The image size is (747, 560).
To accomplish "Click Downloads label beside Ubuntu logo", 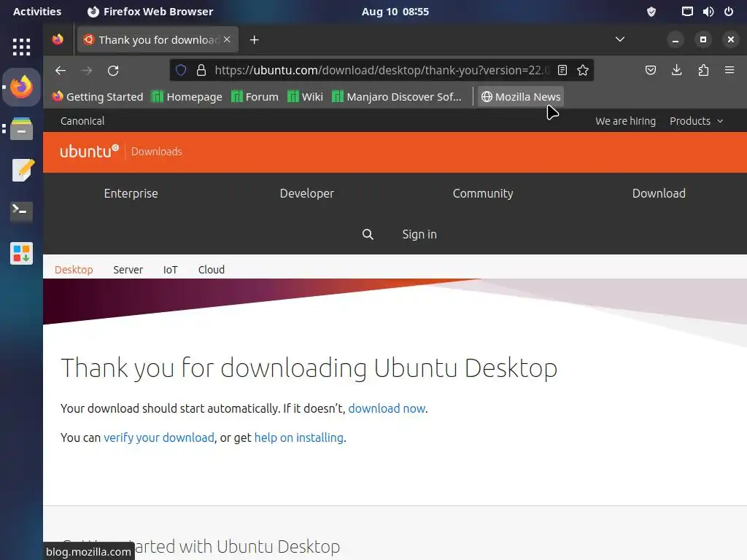I will pos(157,152).
